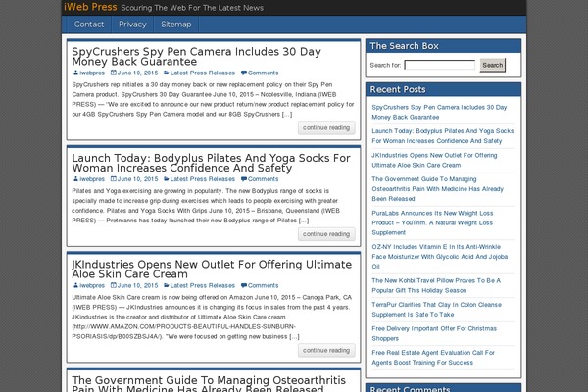Go to iWeb Press home title
588x392 pixels.
point(90,7)
